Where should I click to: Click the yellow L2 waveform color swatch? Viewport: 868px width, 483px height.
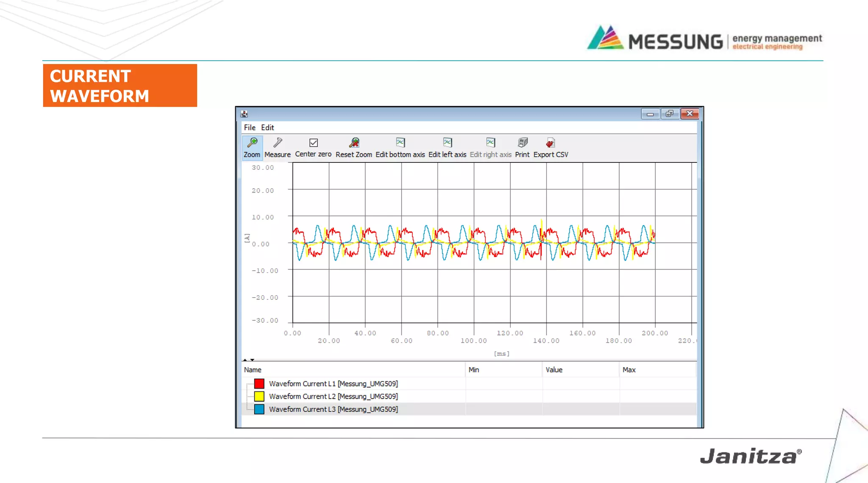(x=259, y=396)
